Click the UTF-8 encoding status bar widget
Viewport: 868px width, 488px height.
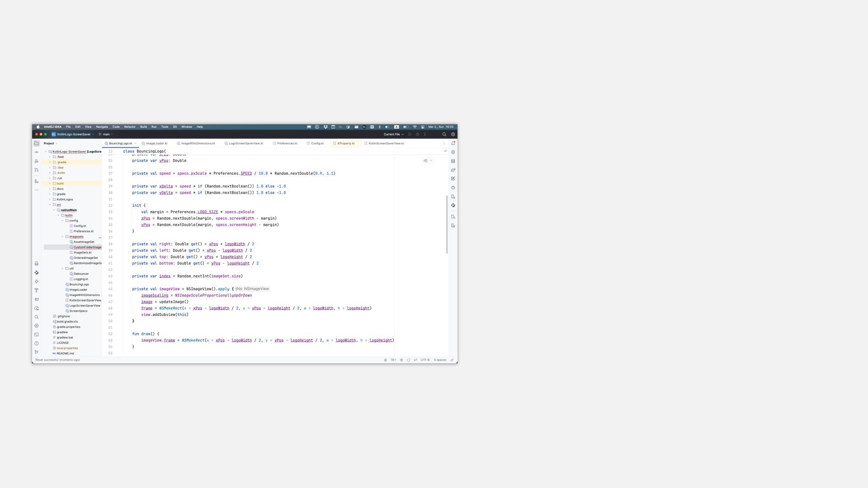click(425, 360)
